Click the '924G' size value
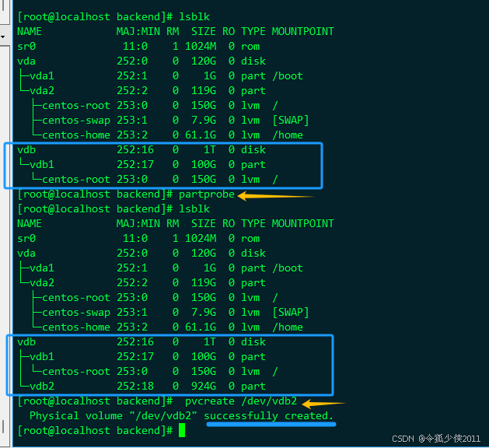The height and width of the screenshot is (448, 489). pos(204,387)
